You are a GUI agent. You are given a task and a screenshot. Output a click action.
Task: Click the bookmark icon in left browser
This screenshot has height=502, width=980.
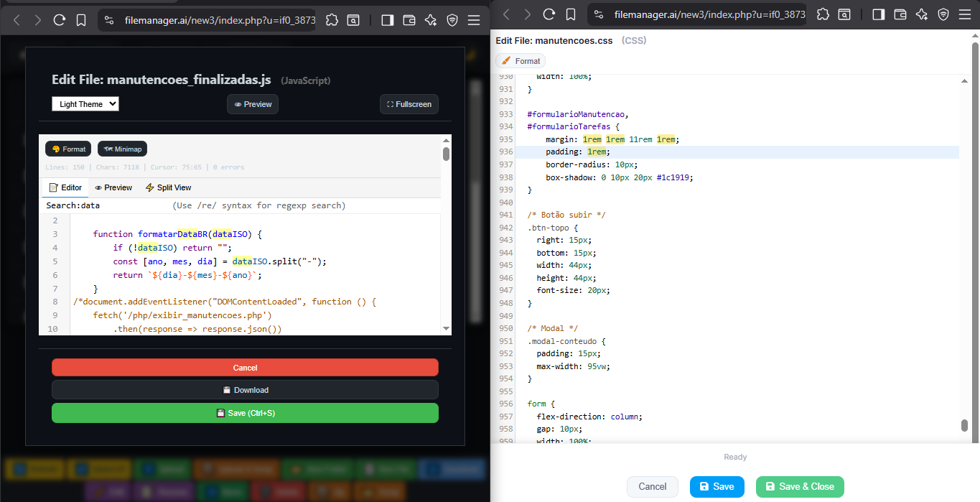(81, 21)
